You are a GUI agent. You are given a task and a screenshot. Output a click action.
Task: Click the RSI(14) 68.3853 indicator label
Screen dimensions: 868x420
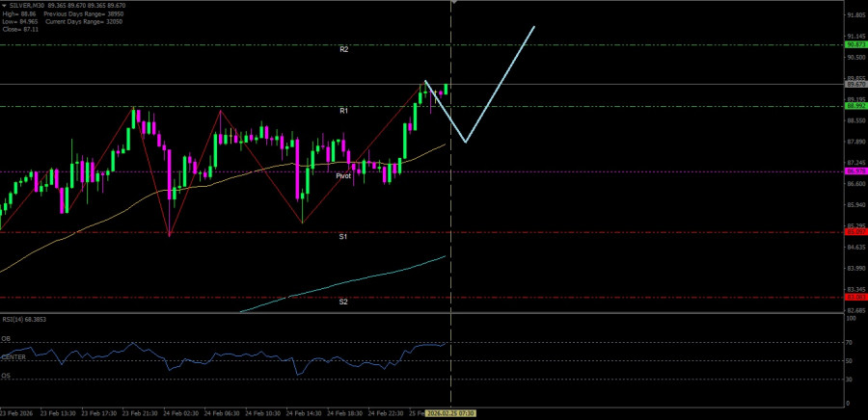22,320
